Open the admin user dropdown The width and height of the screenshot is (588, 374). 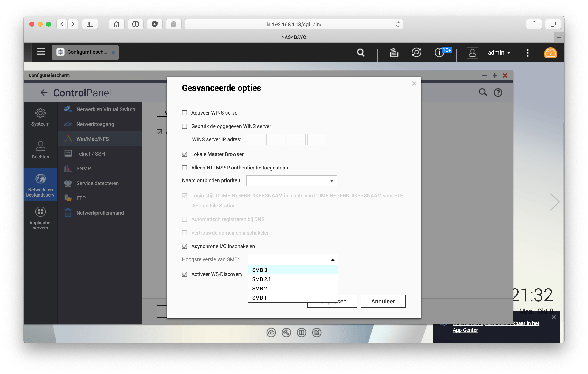(x=499, y=53)
